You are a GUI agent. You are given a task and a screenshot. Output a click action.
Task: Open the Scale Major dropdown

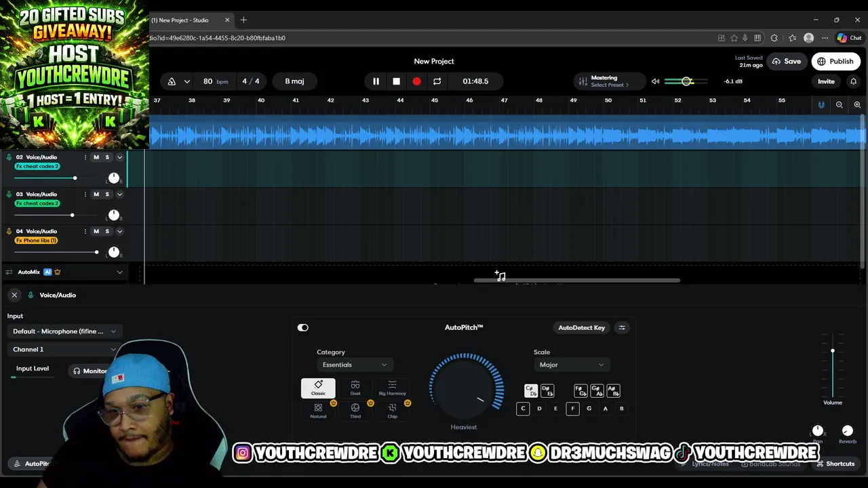[x=571, y=365]
